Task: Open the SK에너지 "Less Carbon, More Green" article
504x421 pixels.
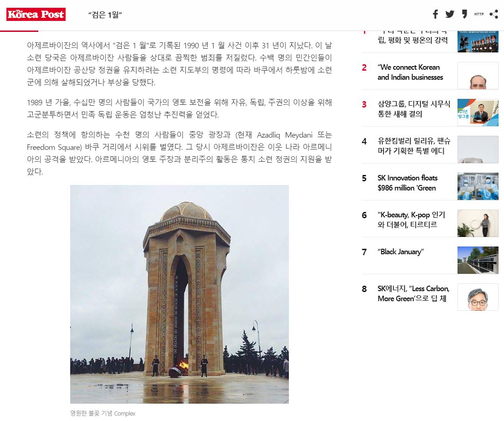Action: click(413, 294)
